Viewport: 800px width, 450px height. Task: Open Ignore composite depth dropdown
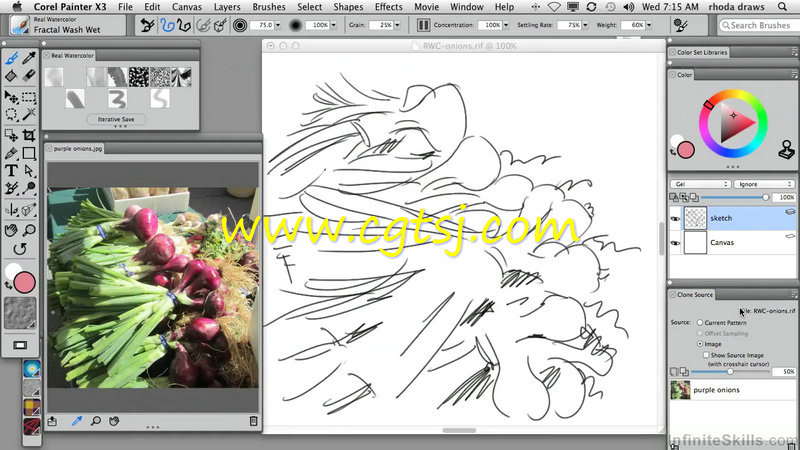coord(764,184)
